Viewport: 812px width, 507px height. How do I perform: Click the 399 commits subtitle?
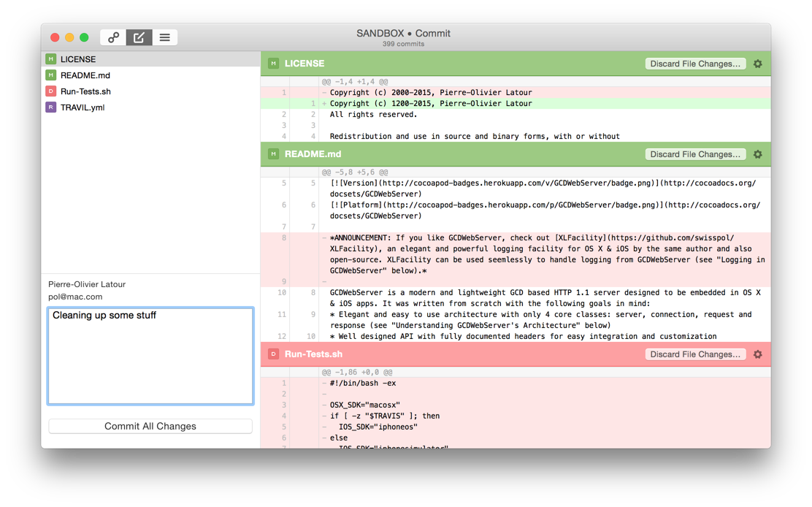[x=403, y=44]
